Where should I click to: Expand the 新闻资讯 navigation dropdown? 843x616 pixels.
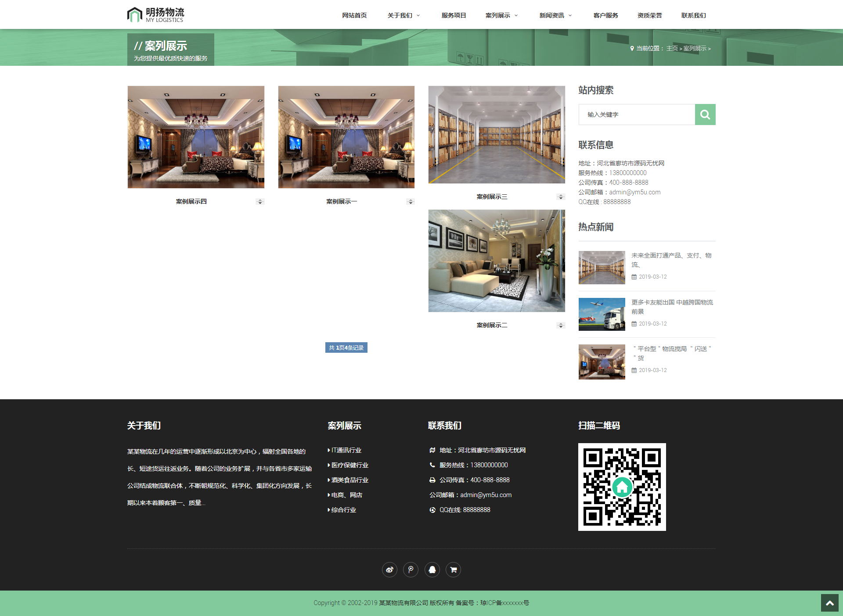coord(555,15)
